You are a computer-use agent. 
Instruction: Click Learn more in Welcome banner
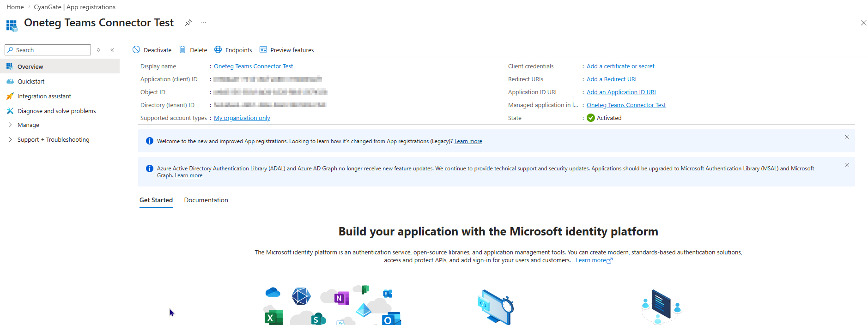468,141
